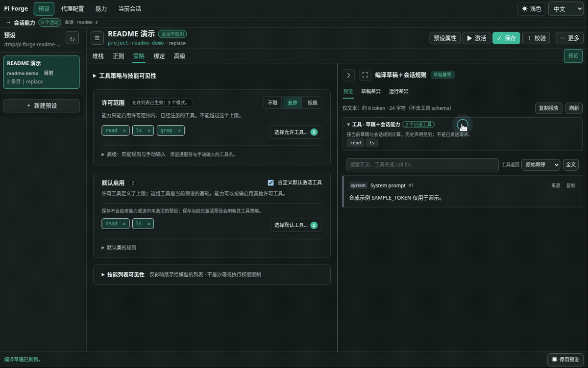Viewport: 588px width, 368px height.
Task: Click the project:readme-demo path text
Action: 136,43
